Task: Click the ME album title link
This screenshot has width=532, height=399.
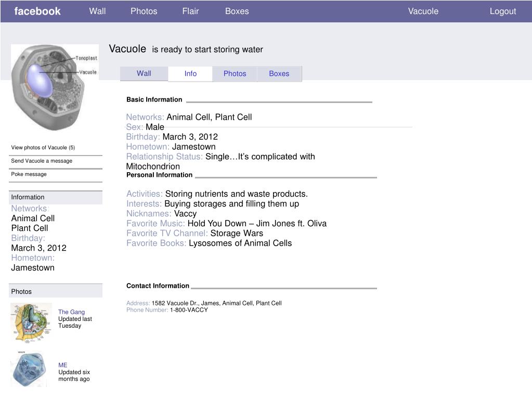Action: point(63,365)
